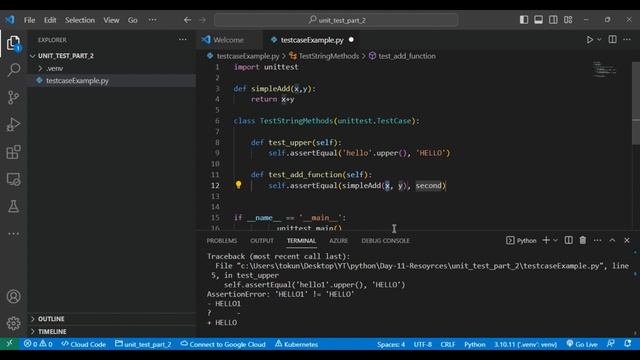
Task: Click Cloud Code in status bar
Action: (83, 344)
